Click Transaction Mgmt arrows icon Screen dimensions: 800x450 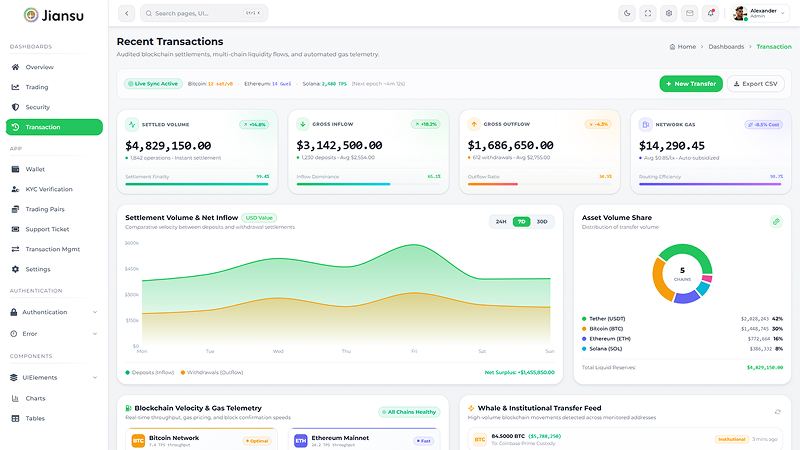pyautogui.click(x=15, y=249)
